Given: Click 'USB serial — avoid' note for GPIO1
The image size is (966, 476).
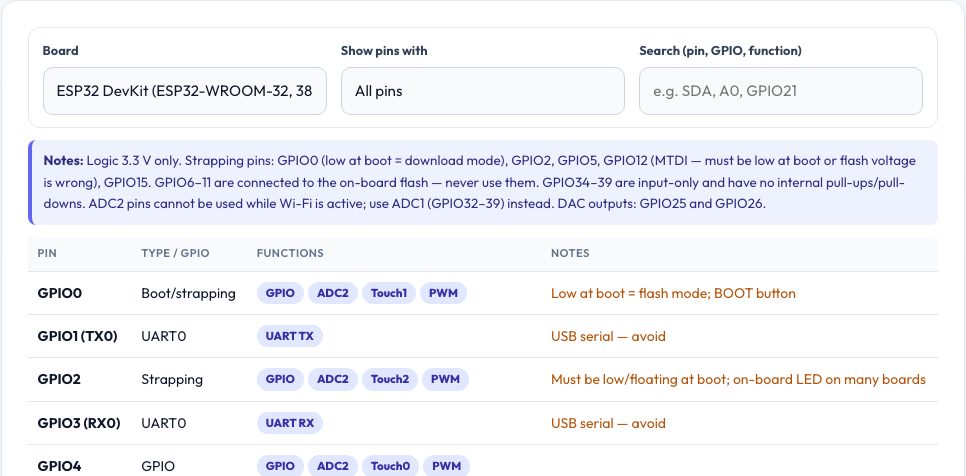Looking at the screenshot, I should (x=608, y=336).
